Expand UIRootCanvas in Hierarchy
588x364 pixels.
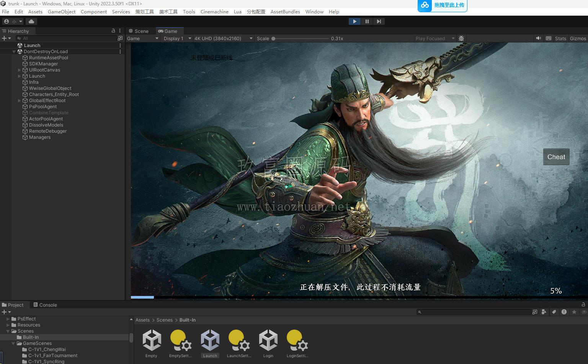pyautogui.click(x=20, y=70)
